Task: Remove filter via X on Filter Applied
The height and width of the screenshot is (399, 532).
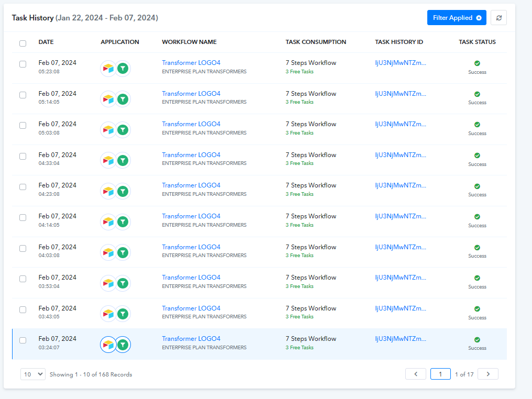Action: 479,18
